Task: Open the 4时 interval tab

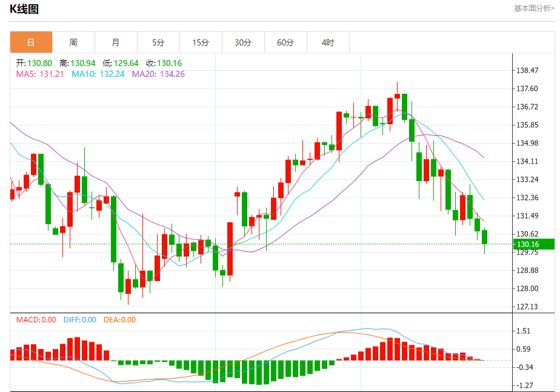Action: [328, 42]
